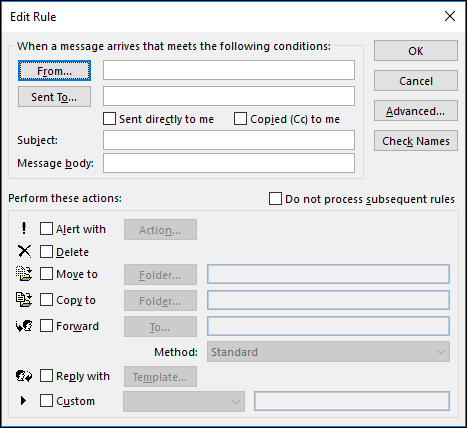Toggle the Move to checkbox

46,274
